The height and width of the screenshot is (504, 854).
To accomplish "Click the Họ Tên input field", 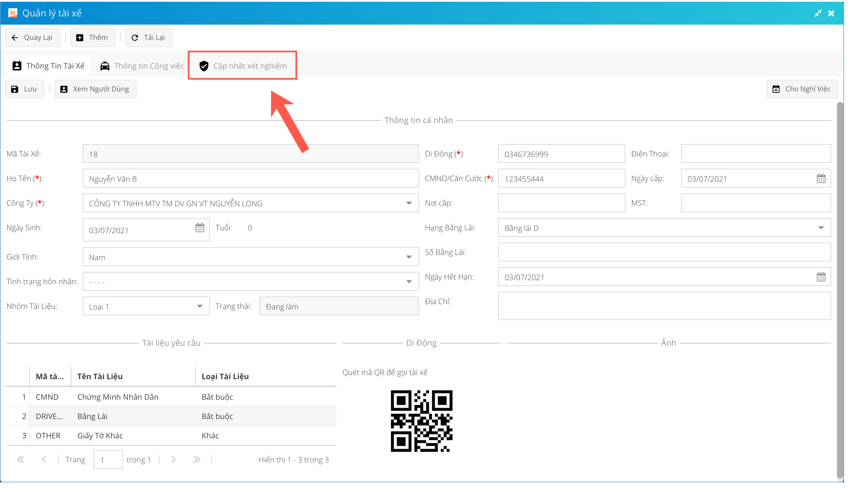I will 250,179.
